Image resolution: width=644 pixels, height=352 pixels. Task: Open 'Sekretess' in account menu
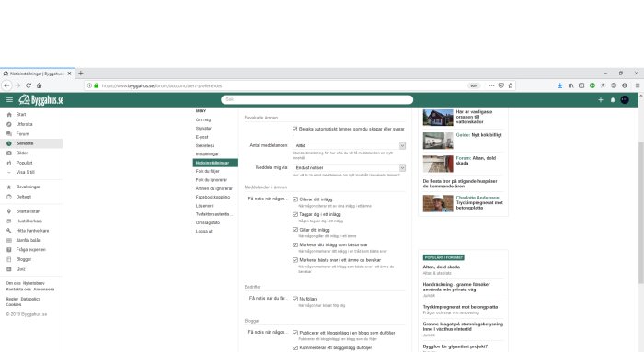(205, 145)
